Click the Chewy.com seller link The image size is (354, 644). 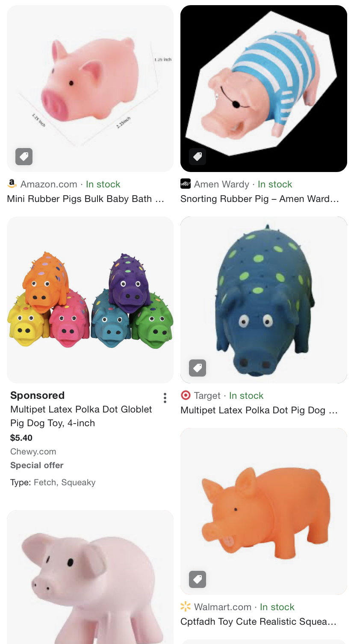click(33, 451)
